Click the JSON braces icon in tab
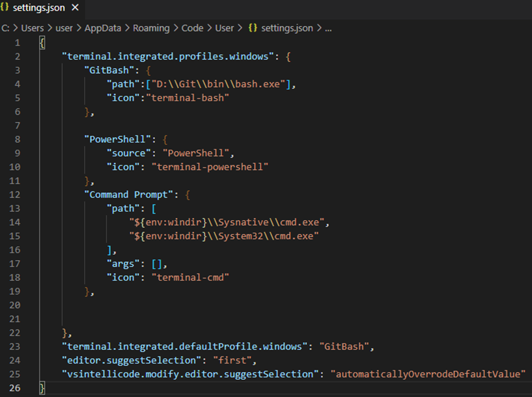The height and width of the screenshot is (397, 532). 4,7
